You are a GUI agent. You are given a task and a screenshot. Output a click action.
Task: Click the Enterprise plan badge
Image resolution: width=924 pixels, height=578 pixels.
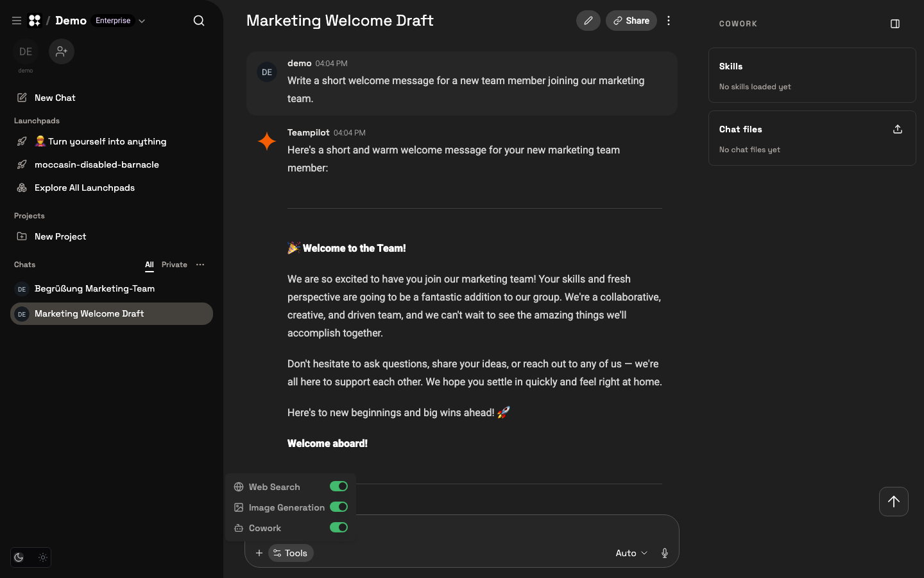113,21
